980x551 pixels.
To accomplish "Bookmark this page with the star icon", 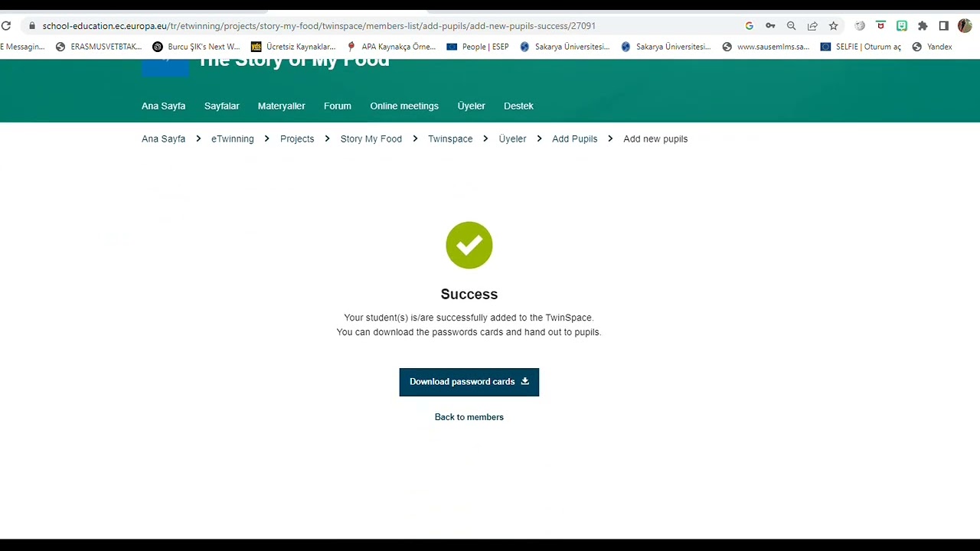I will click(834, 26).
